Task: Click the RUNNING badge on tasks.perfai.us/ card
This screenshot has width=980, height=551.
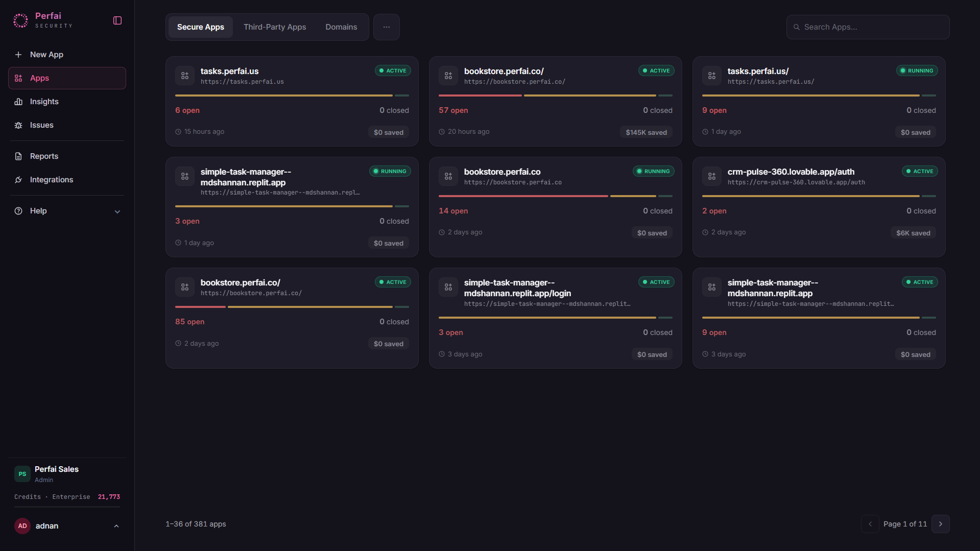Action: [x=917, y=71]
